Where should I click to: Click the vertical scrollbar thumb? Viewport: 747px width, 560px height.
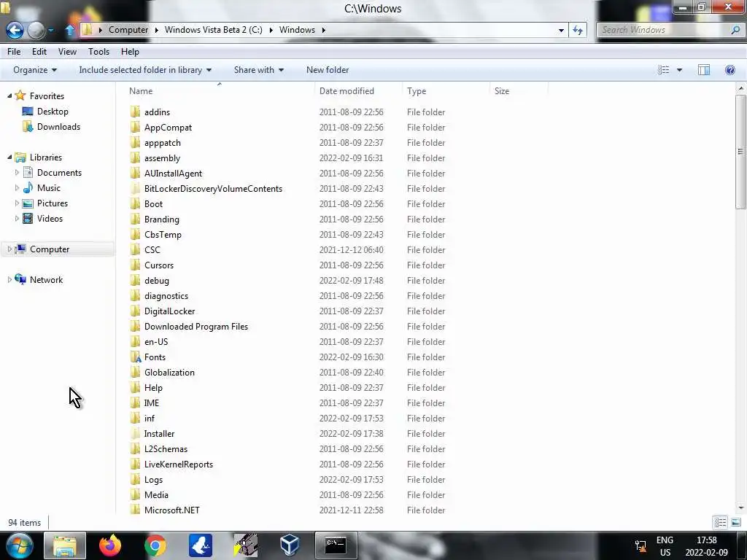(x=740, y=152)
